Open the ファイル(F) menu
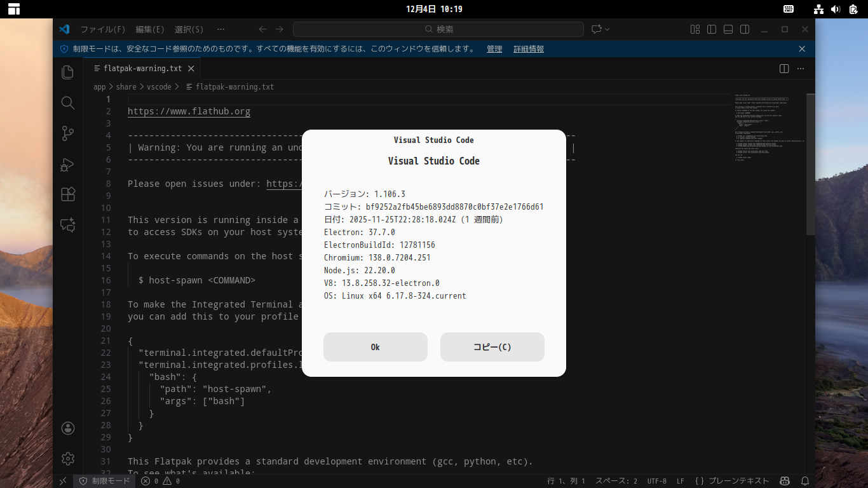Viewport: 868px width, 488px height. click(x=102, y=29)
